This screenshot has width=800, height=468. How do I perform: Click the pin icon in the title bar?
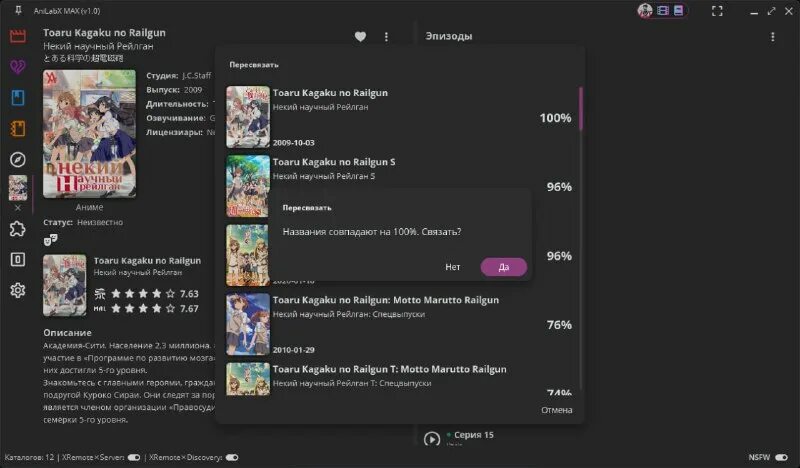coord(18,10)
